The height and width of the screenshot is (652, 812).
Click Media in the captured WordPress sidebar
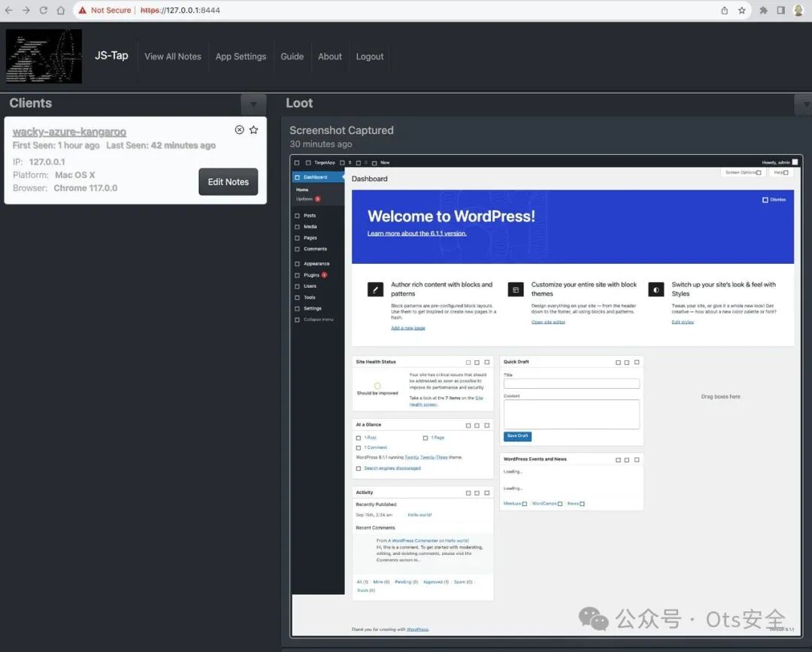(x=311, y=227)
